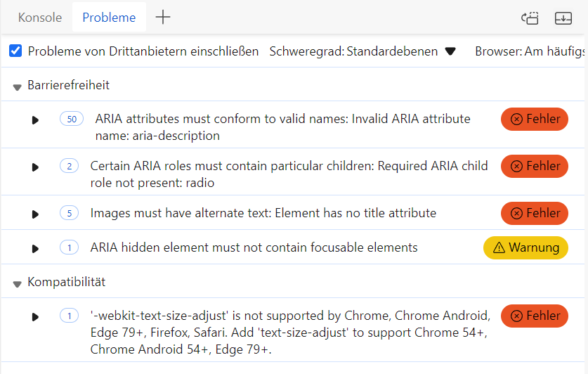The width and height of the screenshot is (588, 374).
Task: Click the '-webkit-text-size-adjust' issue text
Action: click(290, 333)
